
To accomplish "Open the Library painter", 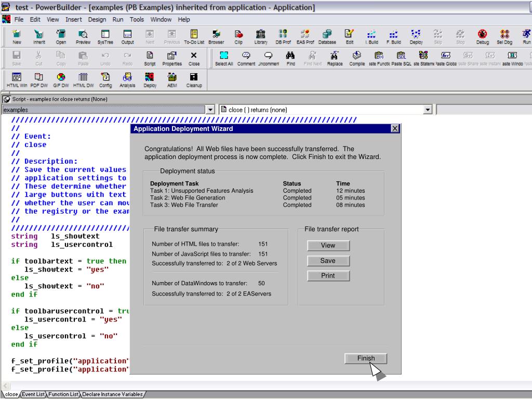I will click(x=261, y=37).
